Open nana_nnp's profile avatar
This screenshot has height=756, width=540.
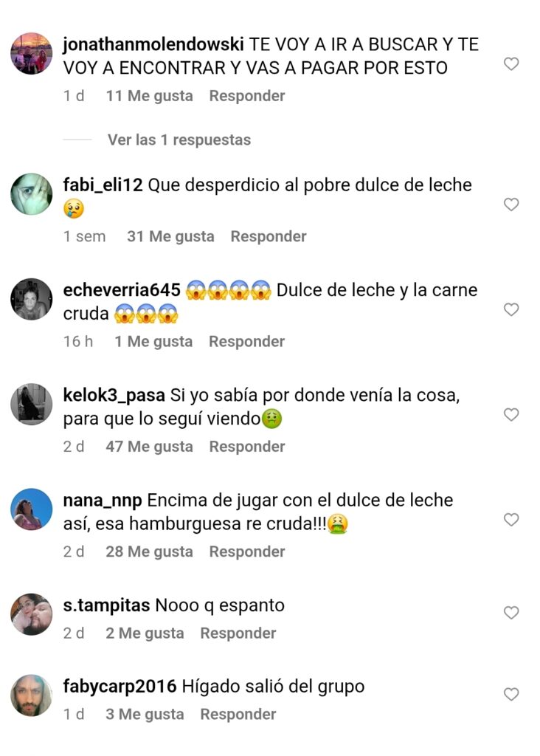click(31, 509)
